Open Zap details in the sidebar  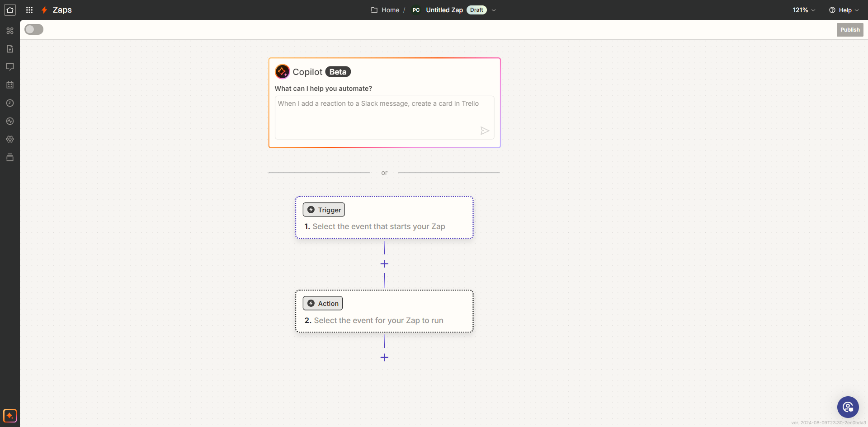click(x=10, y=49)
